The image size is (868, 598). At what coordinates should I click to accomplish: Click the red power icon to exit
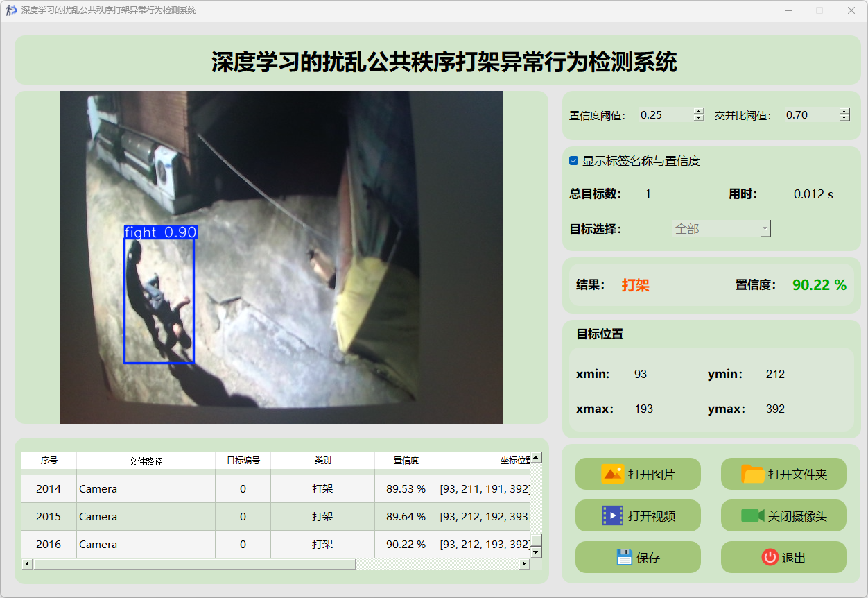[770, 557]
